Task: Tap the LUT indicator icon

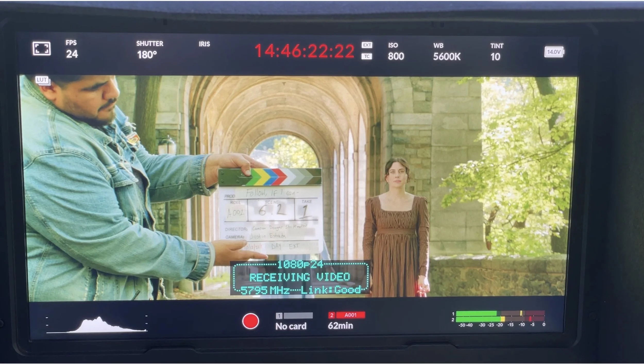Action: [42, 80]
